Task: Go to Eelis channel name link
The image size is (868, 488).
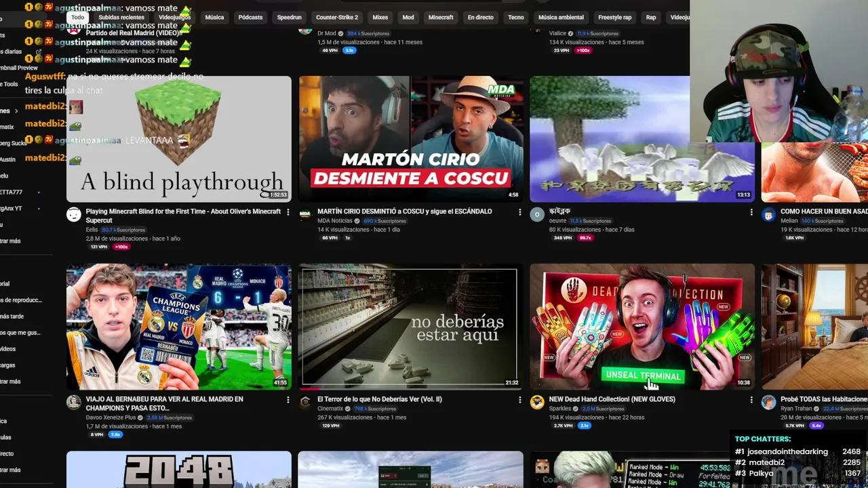Action: (x=92, y=230)
